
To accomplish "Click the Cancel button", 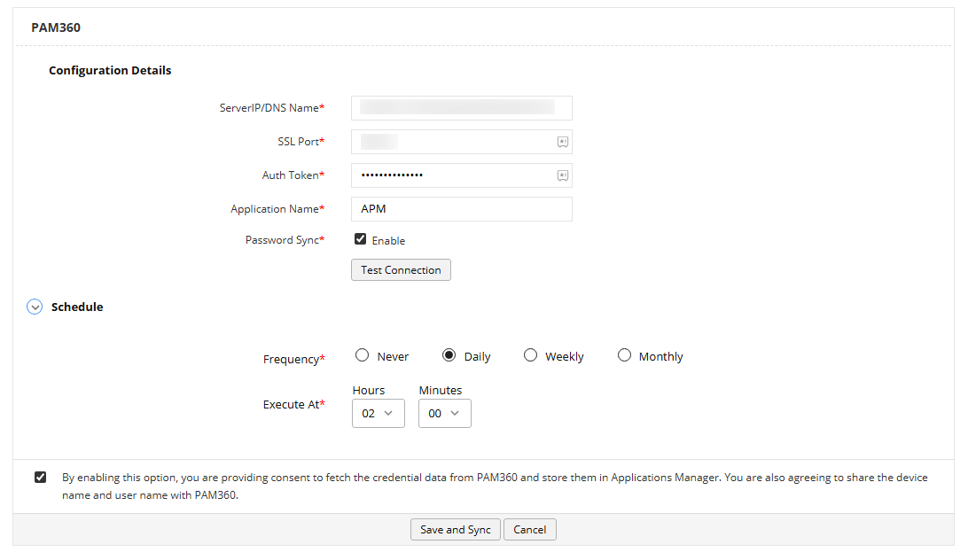I will click(529, 529).
